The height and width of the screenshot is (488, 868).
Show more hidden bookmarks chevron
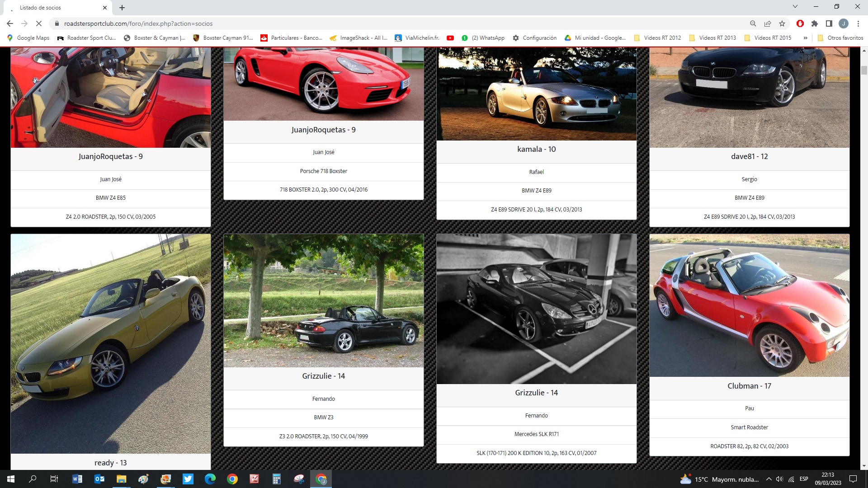(805, 38)
